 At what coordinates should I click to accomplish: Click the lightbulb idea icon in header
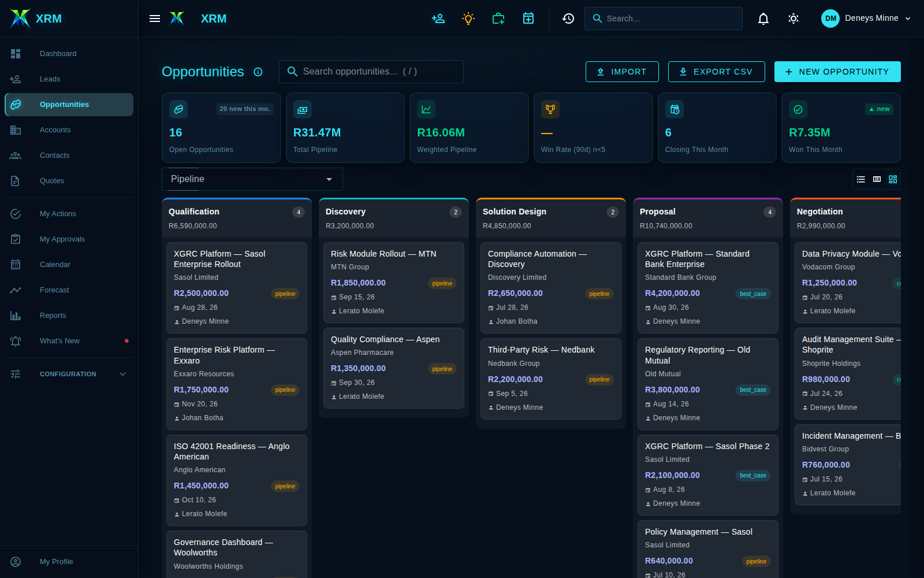pos(468,18)
